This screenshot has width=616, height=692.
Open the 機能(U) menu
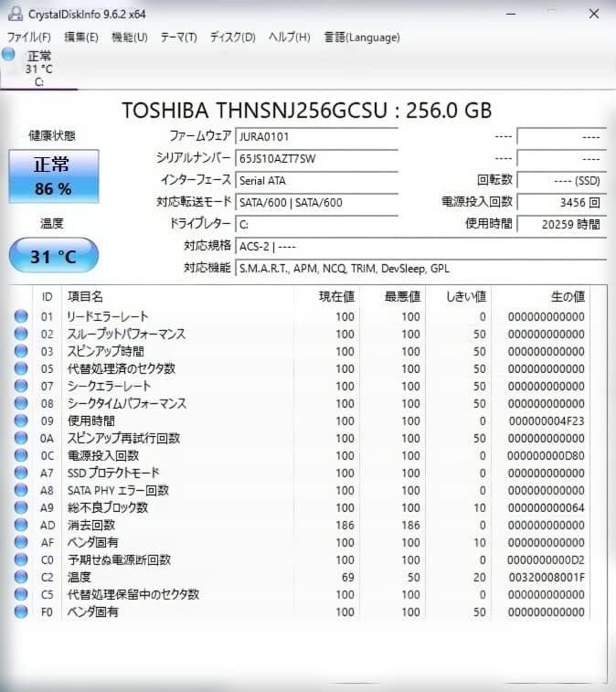coord(130,37)
